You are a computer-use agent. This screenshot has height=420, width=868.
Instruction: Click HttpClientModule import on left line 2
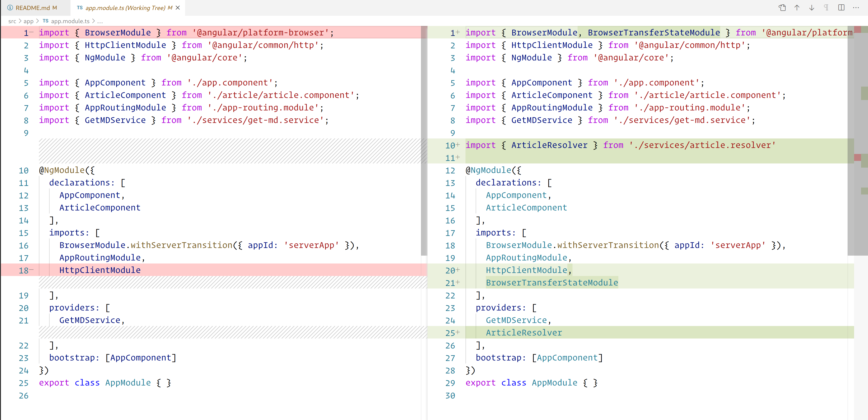coord(181,45)
